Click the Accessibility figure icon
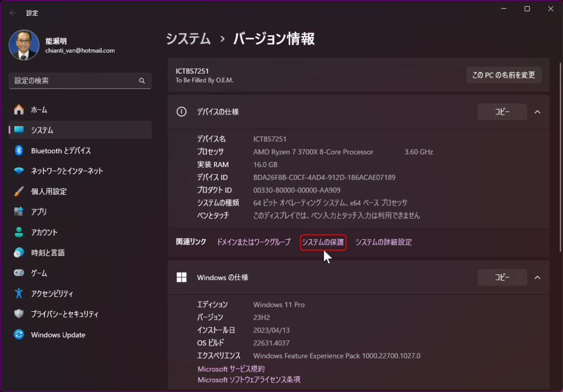Screen dimensions: 563x392 tap(19, 293)
